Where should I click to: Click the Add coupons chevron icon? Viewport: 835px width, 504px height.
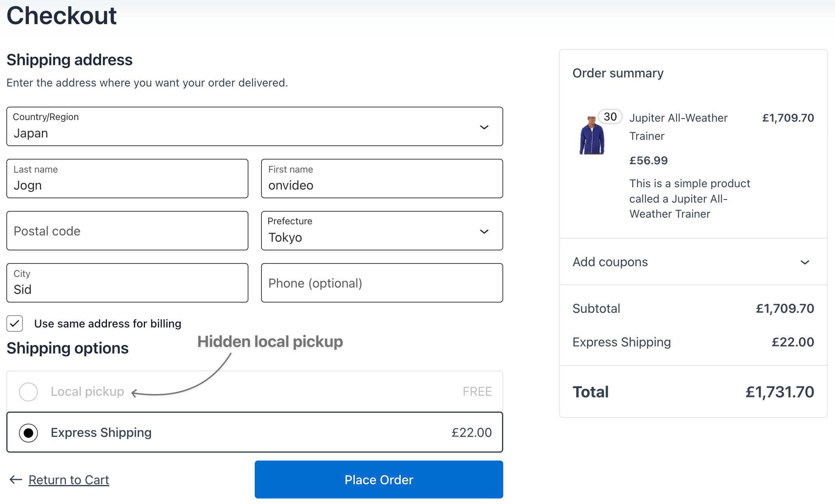click(805, 262)
